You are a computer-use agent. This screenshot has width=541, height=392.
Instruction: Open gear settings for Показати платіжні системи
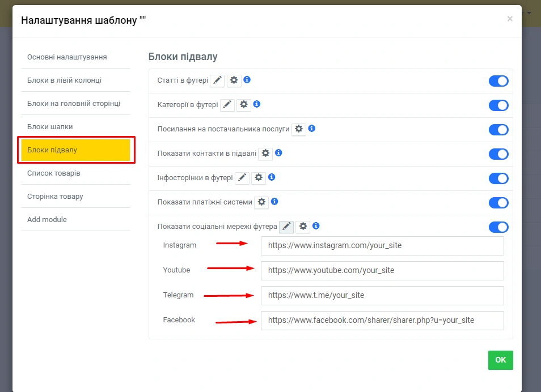[261, 202]
